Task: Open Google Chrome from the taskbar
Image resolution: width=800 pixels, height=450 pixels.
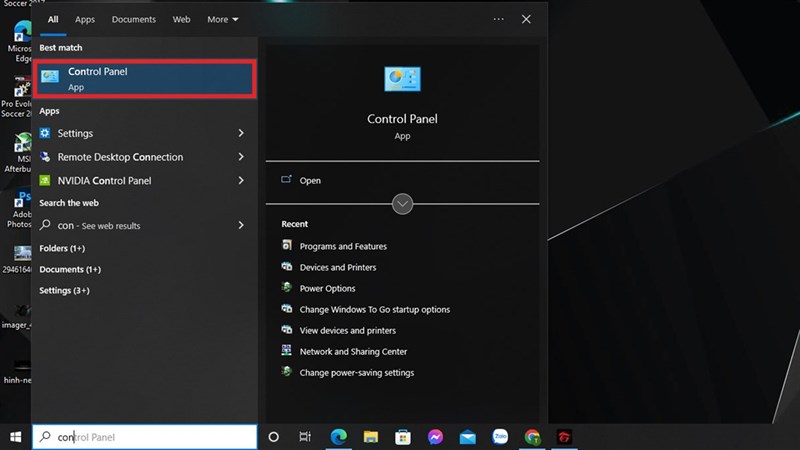Action: tap(532, 437)
